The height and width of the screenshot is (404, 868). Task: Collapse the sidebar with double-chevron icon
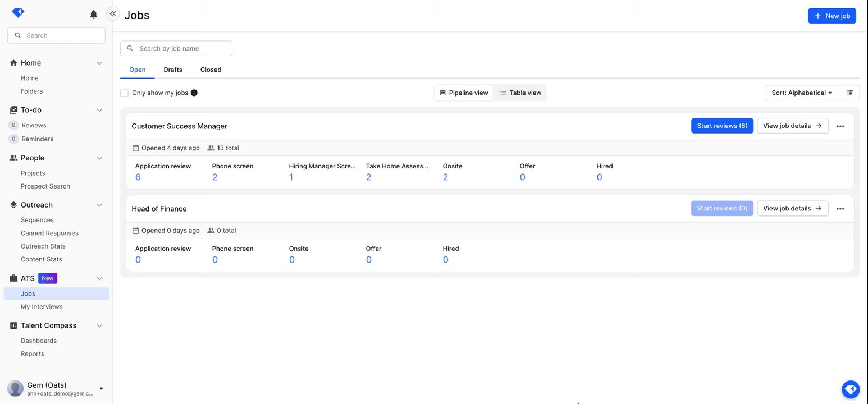coord(113,14)
